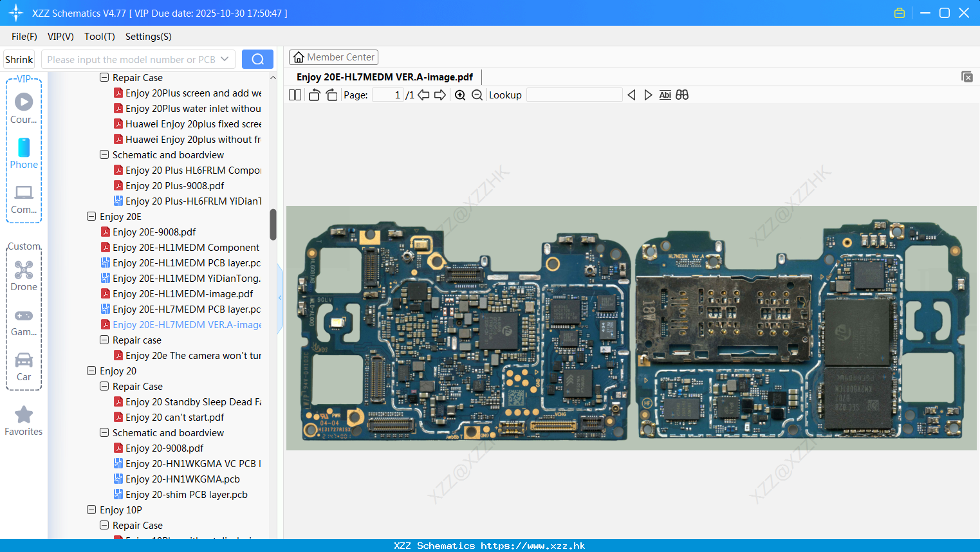Click the Shrink button

pos(19,59)
